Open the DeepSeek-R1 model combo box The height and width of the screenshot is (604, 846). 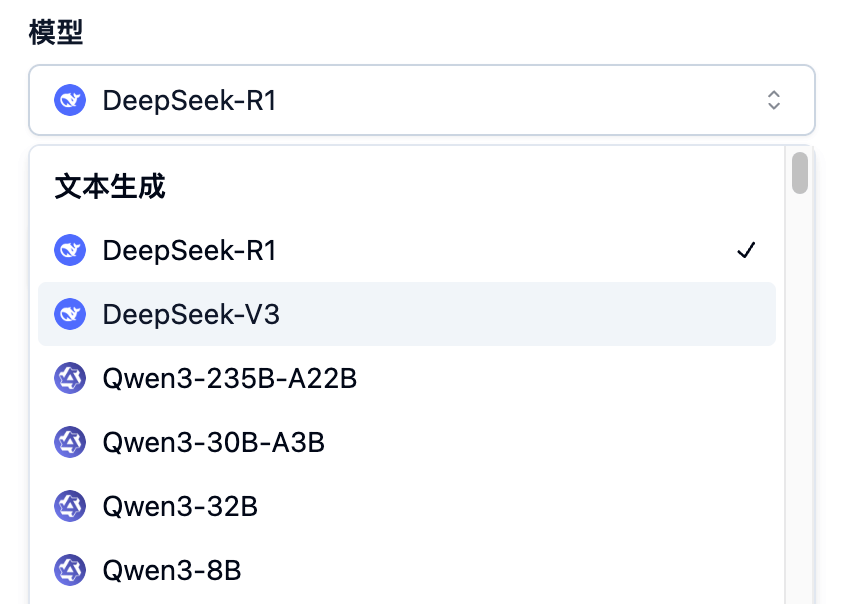(x=420, y=100)
